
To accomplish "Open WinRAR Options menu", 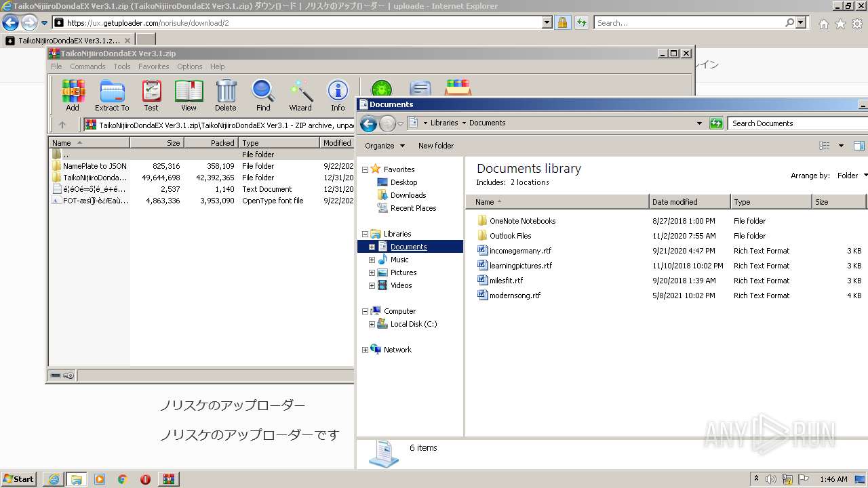I will click(190, 66).
